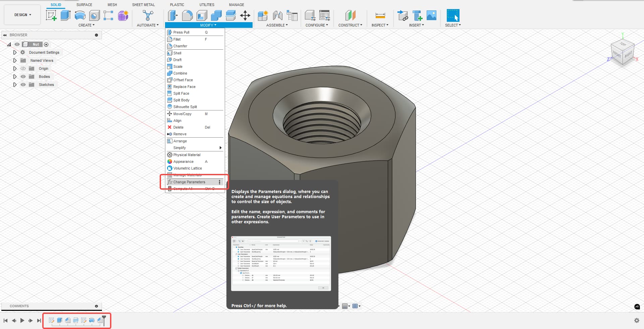Open the CONSTRUCT dropdown menu
The width and height of the screenshot is (644, 329).
(350, 25)
